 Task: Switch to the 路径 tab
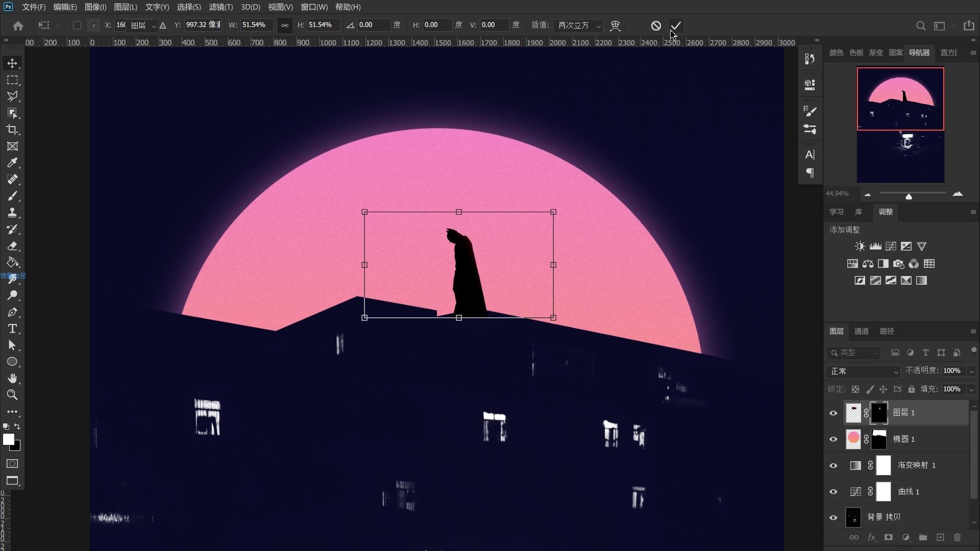pyautogui.click(x=887, y=331)
